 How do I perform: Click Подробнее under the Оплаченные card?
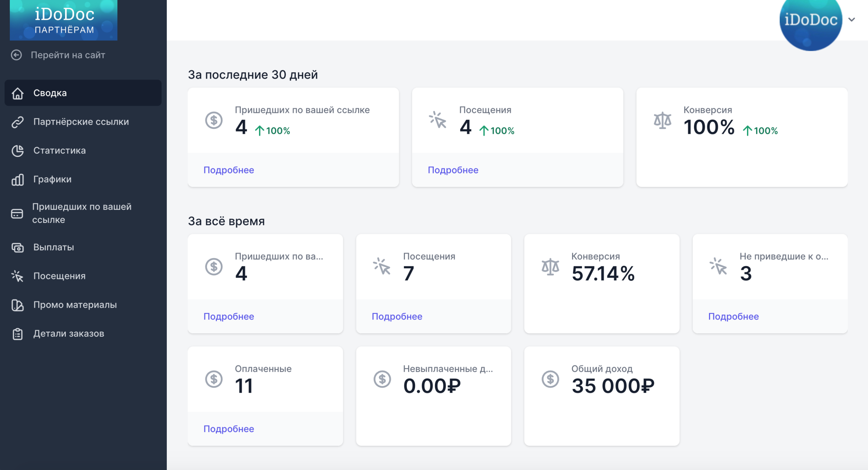pyautogui.click(x=228, y=429)
